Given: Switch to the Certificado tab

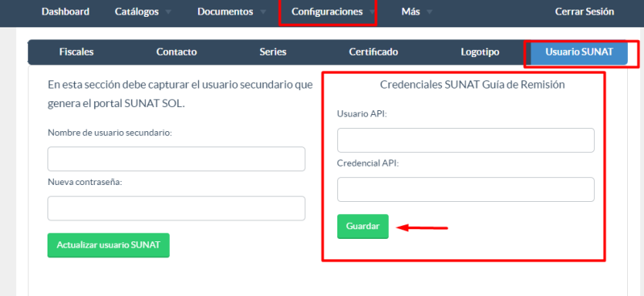Looking at the screenshot, I should (374, 52).
